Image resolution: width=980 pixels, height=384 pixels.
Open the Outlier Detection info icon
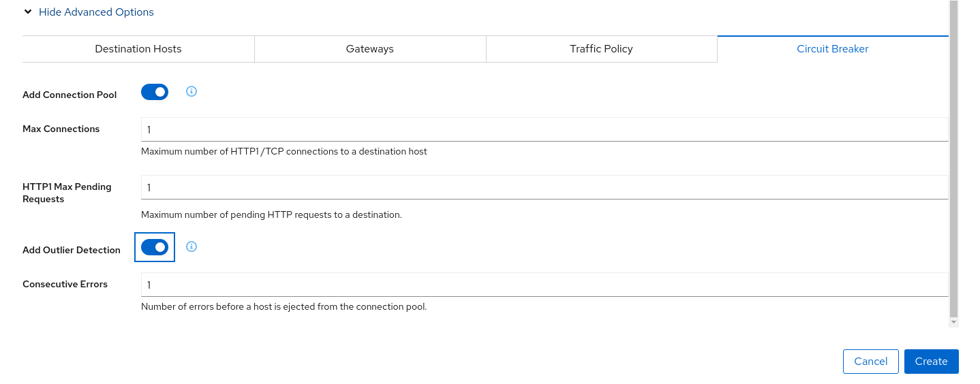click(x=192, y=246)
